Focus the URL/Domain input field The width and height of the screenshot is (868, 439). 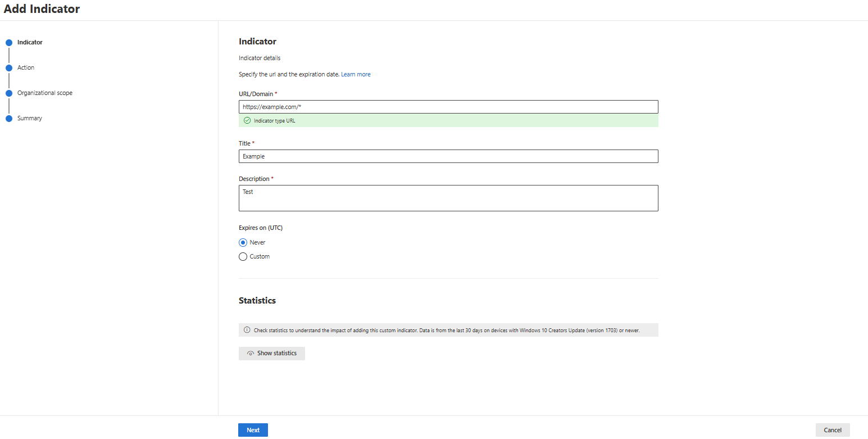(x=448, y=107)
